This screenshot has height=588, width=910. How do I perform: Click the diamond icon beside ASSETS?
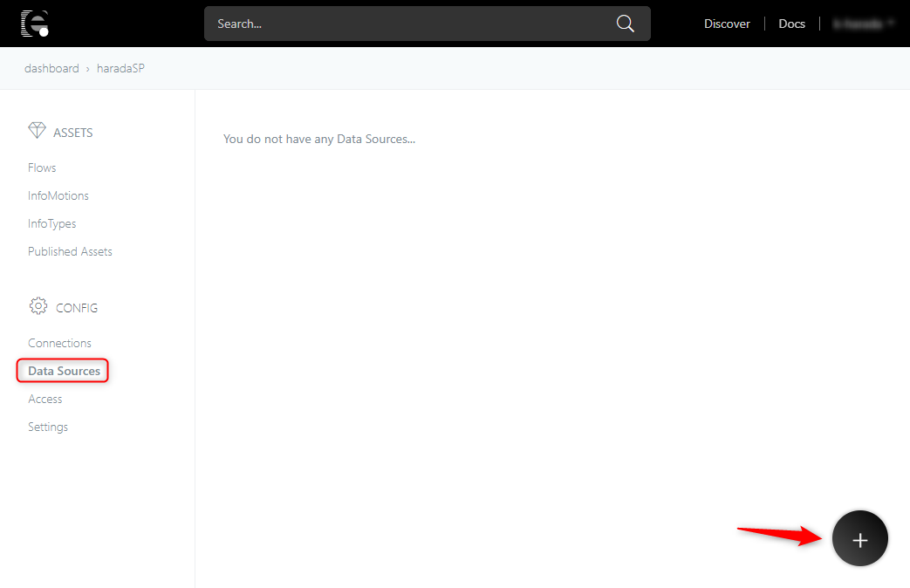coord(37,131)
